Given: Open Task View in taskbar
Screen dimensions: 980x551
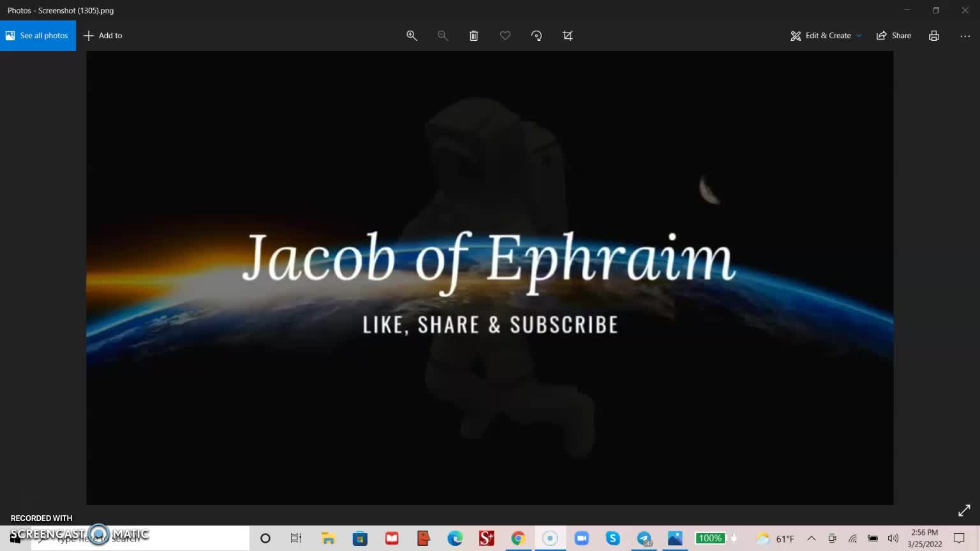Looking at the screenshot, I should [x=296, y=538].
